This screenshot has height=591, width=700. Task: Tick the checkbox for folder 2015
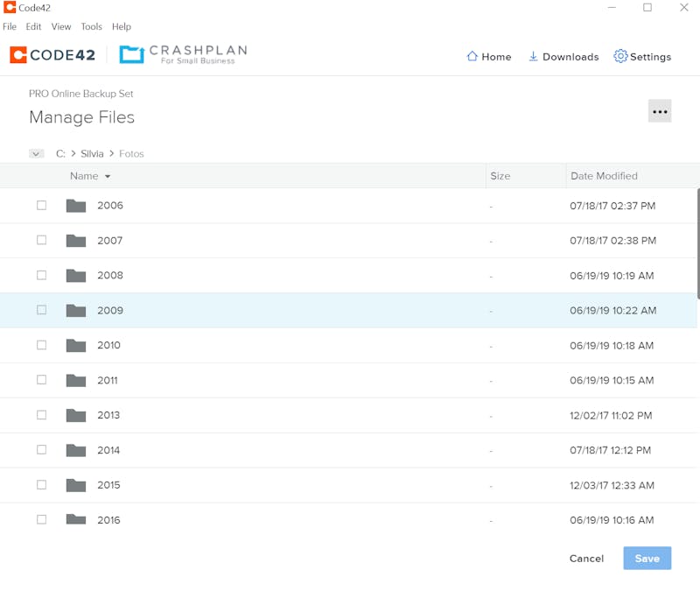pyautogui.click(x=41, y=485)
